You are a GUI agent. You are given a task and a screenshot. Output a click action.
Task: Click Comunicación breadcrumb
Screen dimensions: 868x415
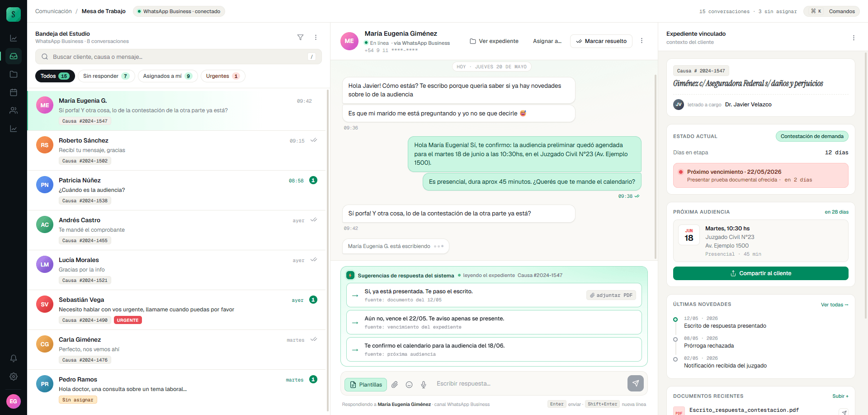(x=53, y=11)
